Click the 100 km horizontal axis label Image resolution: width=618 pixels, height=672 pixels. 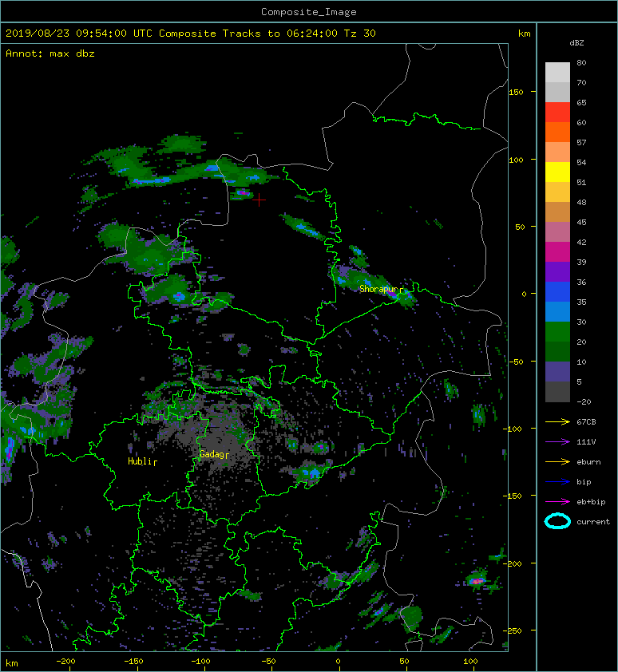(470, 662)
